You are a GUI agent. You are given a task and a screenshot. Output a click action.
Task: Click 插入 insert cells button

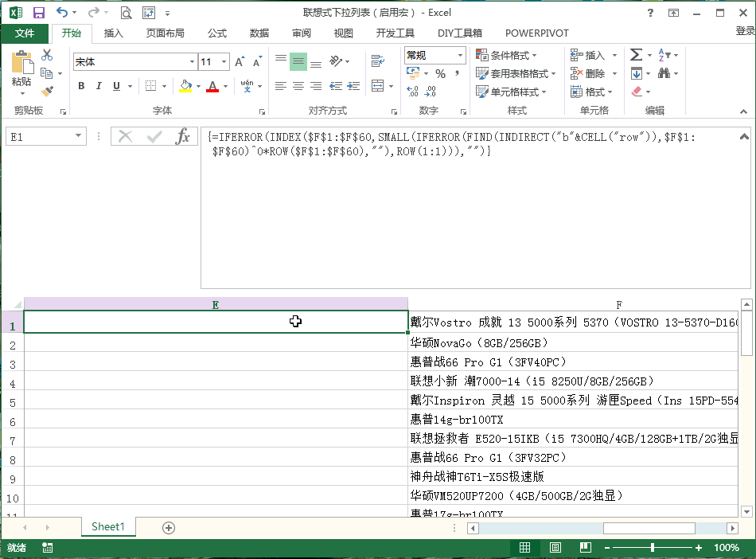pyautogui.click(x=587, y=56)
